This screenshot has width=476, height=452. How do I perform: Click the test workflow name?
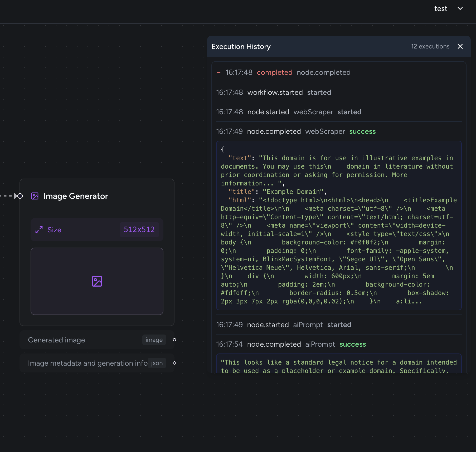[441, 9]
